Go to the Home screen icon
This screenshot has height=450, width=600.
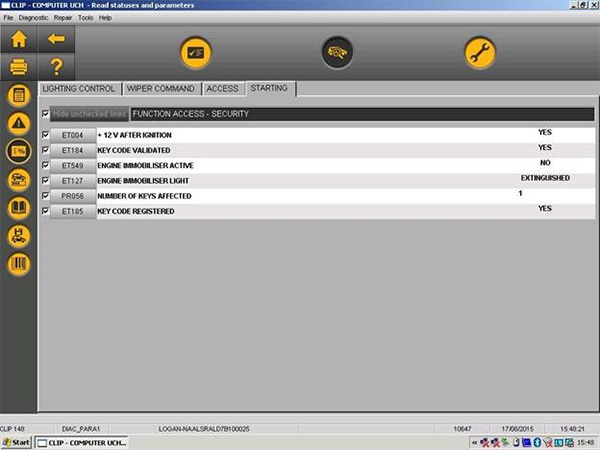pos(18,41)
